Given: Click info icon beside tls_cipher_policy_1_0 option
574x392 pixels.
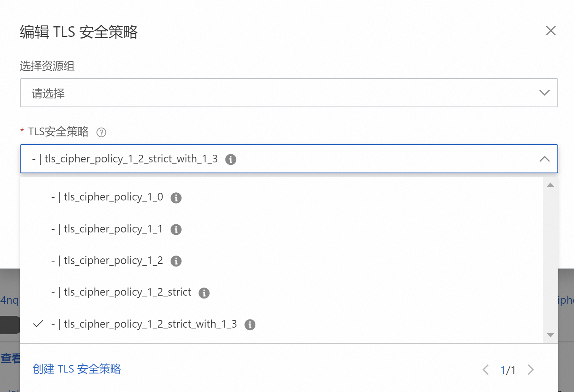Looking at the screenshot, I should click(x=176, y=198).
